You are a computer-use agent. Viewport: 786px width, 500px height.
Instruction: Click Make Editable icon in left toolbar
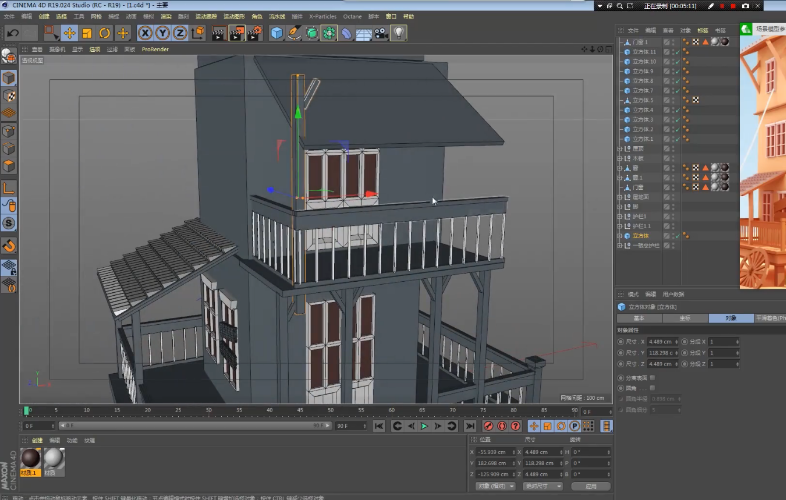click(x=9, y=56)
